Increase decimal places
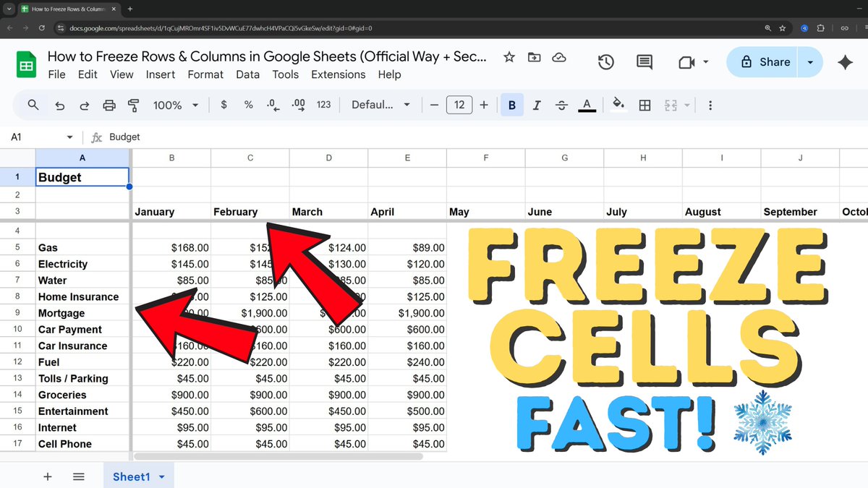868x488 pixels. tap(298, 105)
